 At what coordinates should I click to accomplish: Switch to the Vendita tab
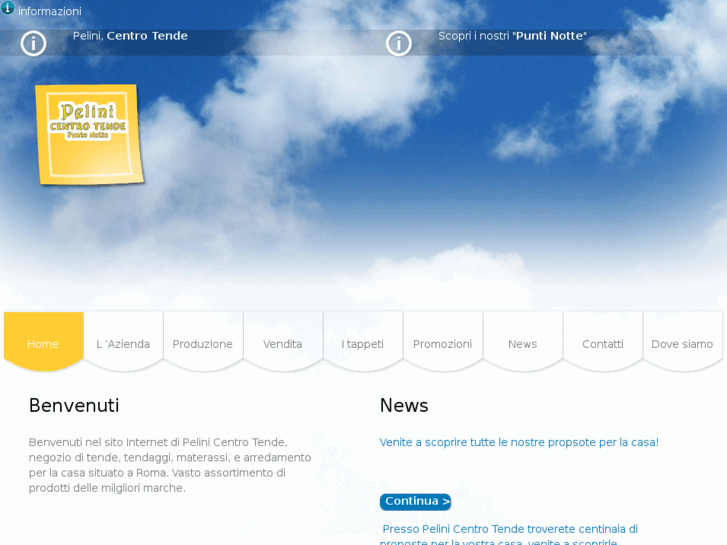click(x=283, y=342)
